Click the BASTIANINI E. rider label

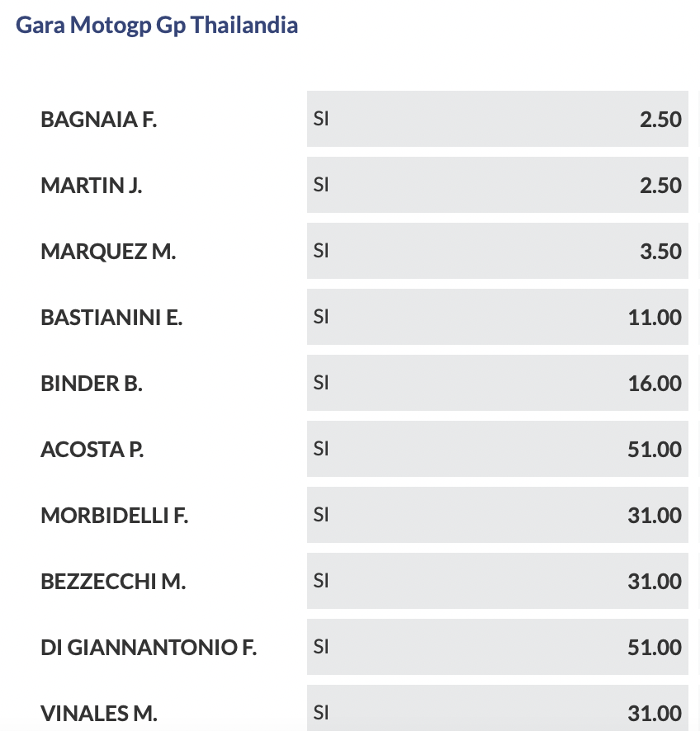tap(111, 318)
